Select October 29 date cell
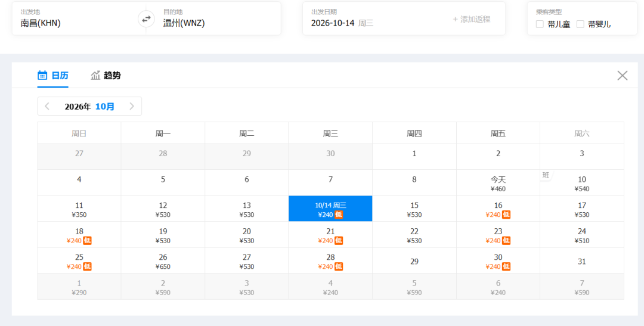Image resolution: width=644 pixels, height=326 pixels. tap(414, 260)
